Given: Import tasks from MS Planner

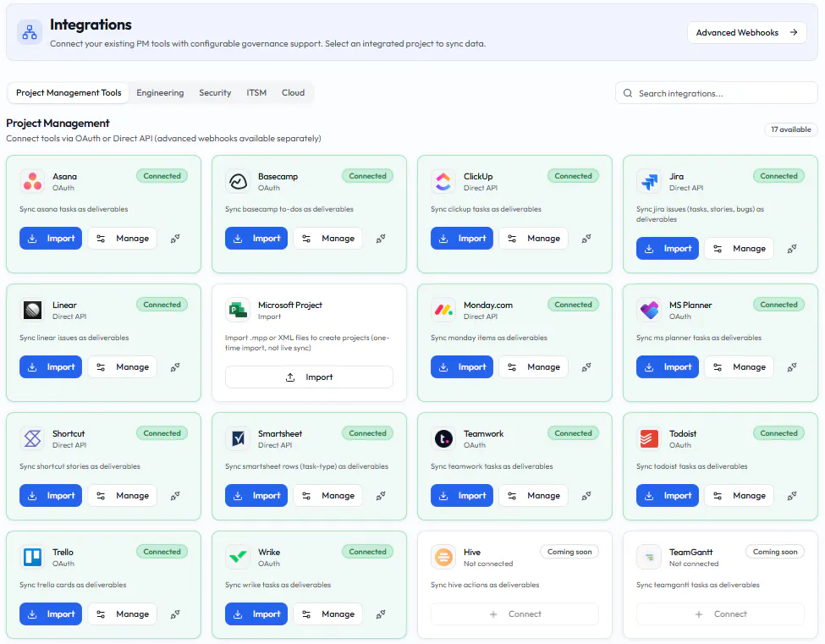Looking at the screenshot, I should point(667,366).
